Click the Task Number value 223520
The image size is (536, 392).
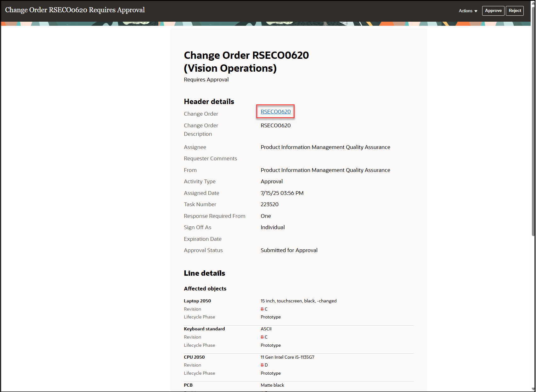tap(269, 204)
